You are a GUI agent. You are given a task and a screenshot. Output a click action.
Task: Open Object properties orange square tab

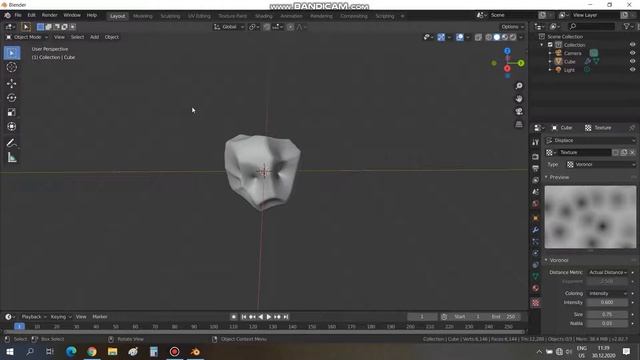536,218
